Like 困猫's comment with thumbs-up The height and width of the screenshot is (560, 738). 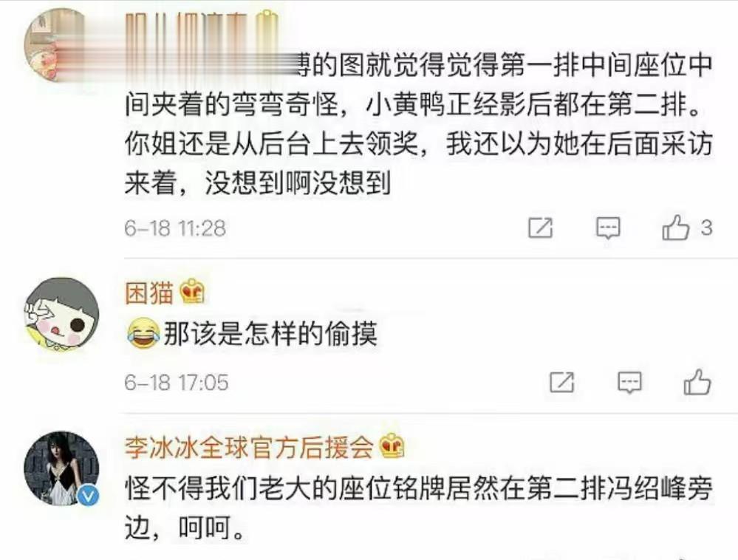point(697,382)
